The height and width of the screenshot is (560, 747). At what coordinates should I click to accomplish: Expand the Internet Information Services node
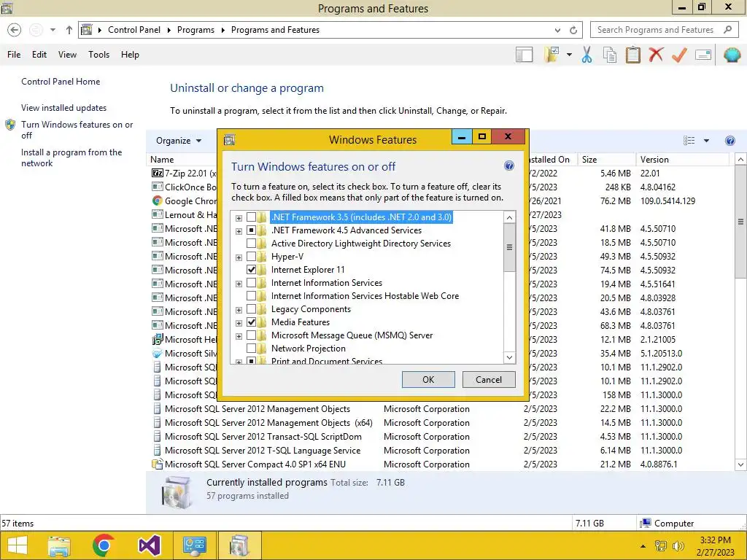[239, 284]
